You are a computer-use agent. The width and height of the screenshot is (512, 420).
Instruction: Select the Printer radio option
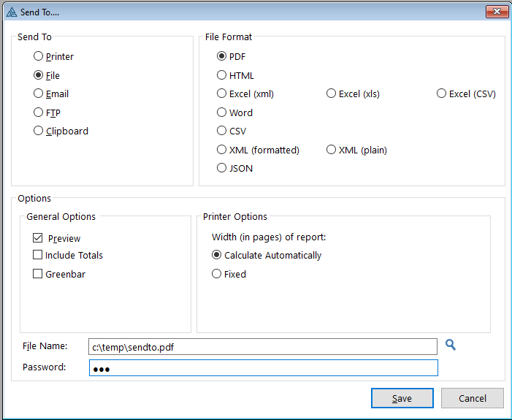click(x=39, y=56)
